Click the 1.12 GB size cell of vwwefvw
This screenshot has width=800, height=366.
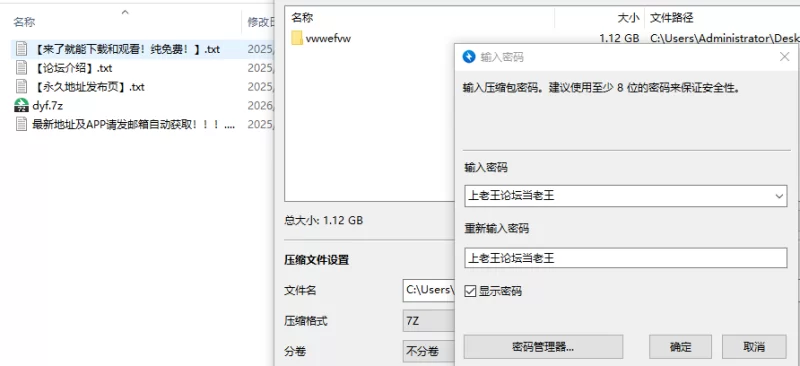[x=619, y=38]
